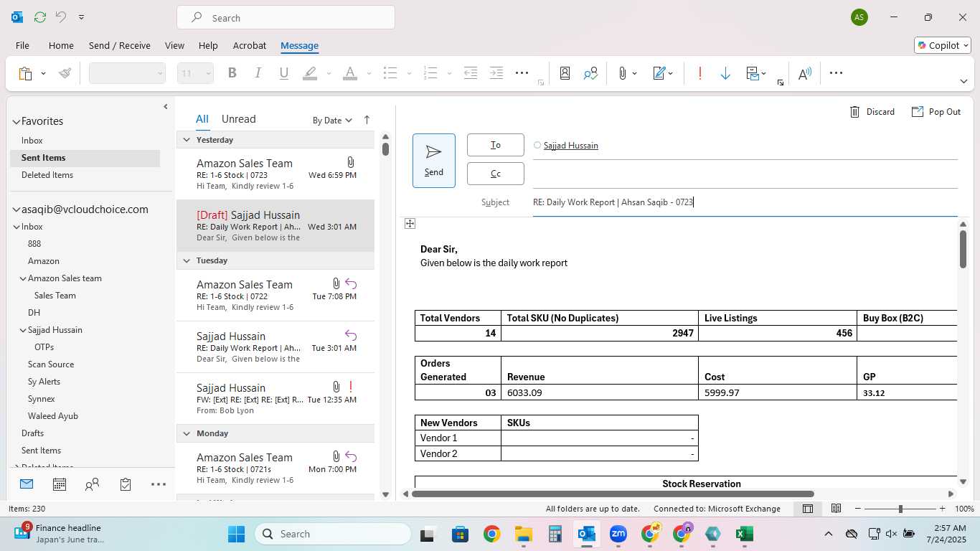
Task: Reverse sort order with the arrow
Action: coord(367,120)
